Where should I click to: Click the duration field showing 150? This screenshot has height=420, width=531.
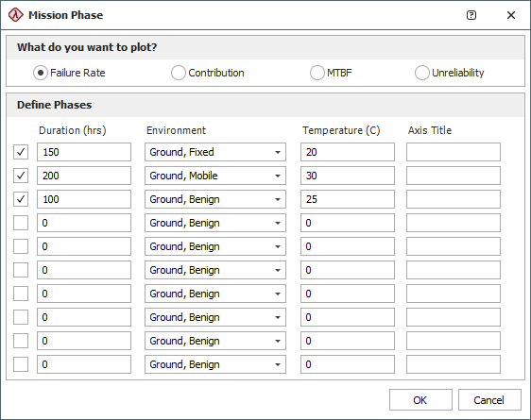(x=84, y=152)
